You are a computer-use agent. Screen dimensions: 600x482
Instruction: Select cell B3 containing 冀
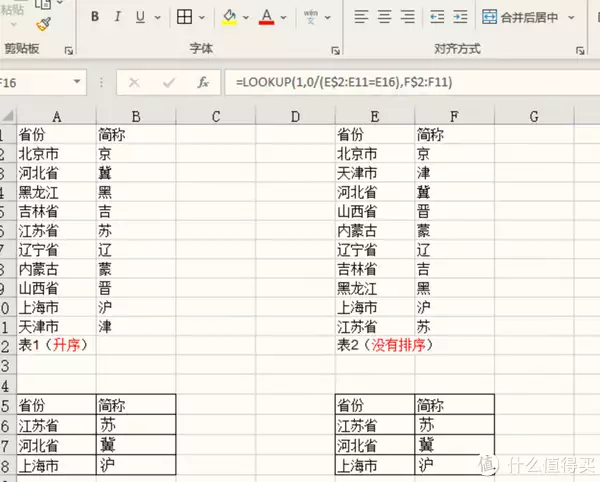[x=136, y=173]
